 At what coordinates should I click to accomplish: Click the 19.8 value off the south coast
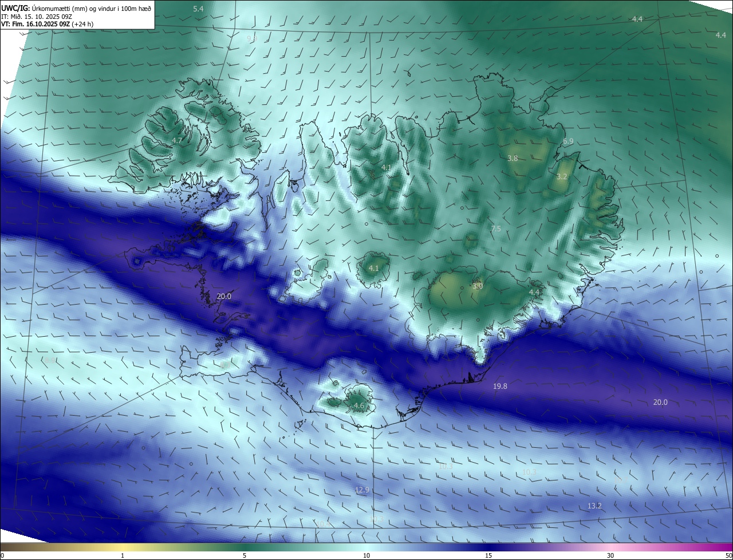[x=500, y=387]
